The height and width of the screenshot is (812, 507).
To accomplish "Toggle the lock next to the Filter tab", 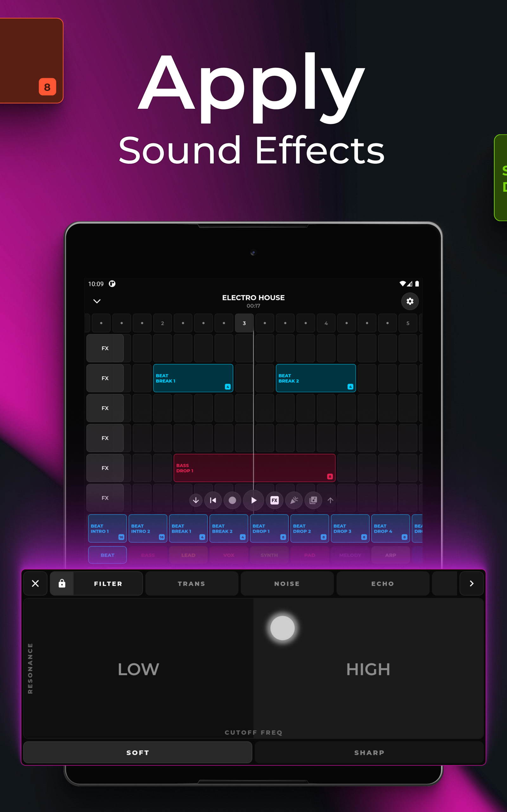I will click(x=62, y=584).
